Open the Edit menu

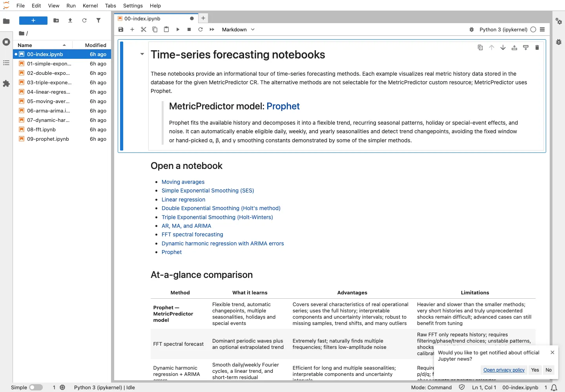click(36, 5)
